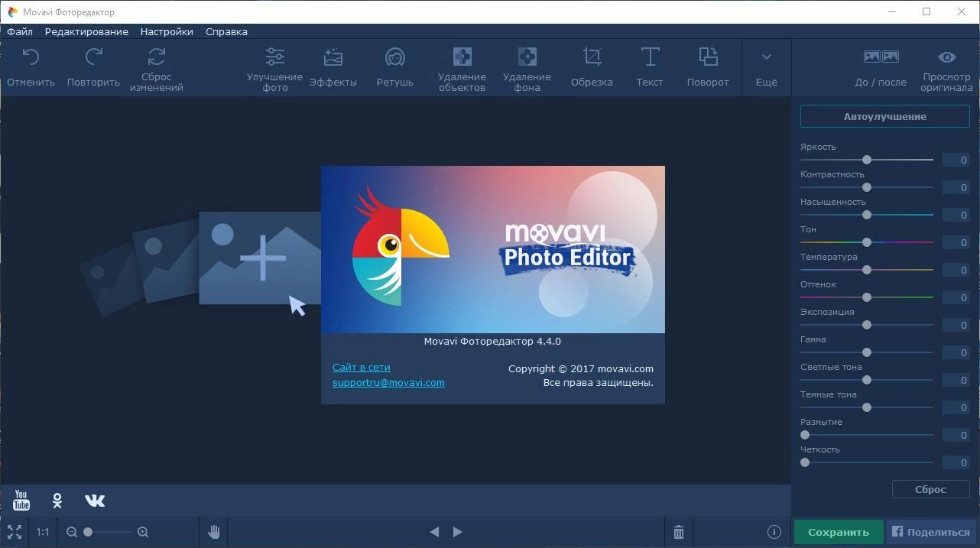The image size is (980, 548).
Task: Open the VK social icon
Action: point(95,501)
